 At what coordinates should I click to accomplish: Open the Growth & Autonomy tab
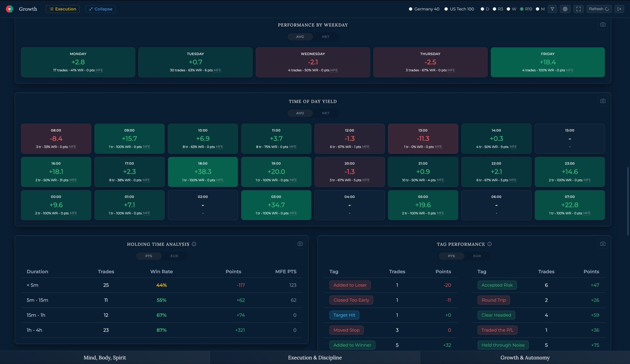click(x=525, y=358)
